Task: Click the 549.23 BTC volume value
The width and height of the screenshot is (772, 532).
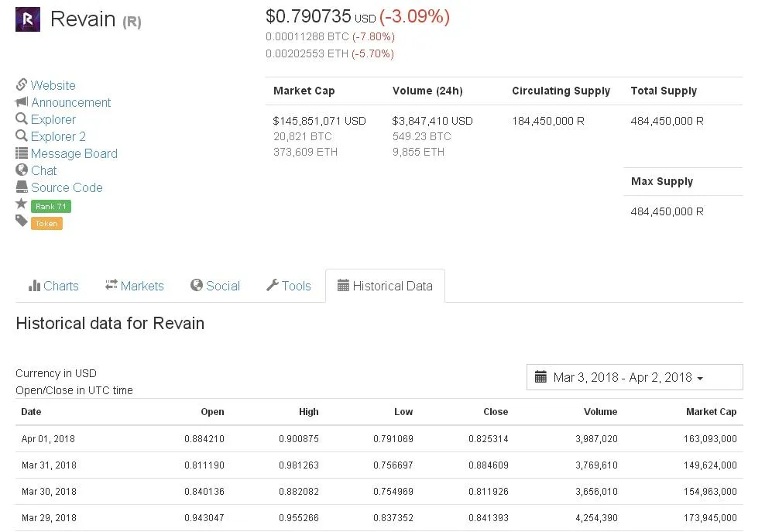Action: [x=421, y=136]
